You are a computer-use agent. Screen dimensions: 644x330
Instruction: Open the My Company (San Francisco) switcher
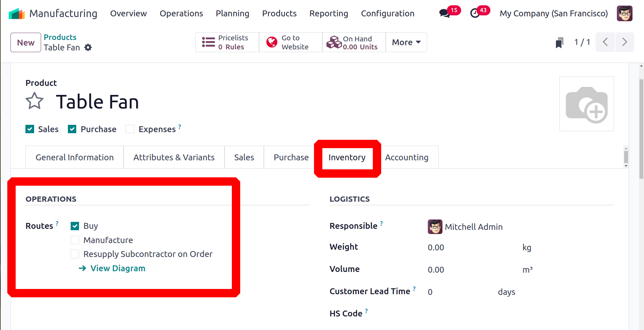(553, 14)
